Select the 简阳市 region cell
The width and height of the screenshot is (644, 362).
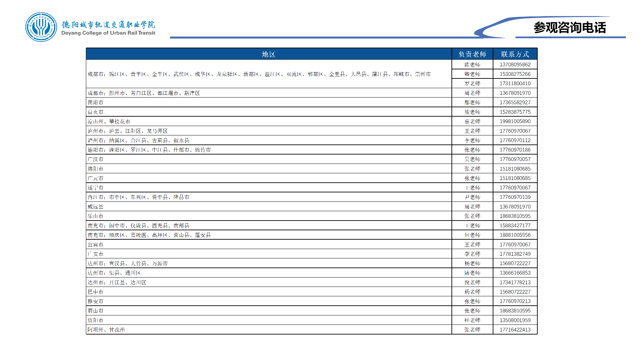coord(96,103)
